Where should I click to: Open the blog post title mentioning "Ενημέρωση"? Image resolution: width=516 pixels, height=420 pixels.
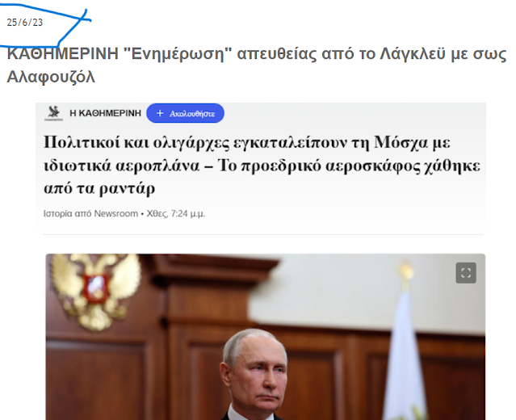pos(257,65)
